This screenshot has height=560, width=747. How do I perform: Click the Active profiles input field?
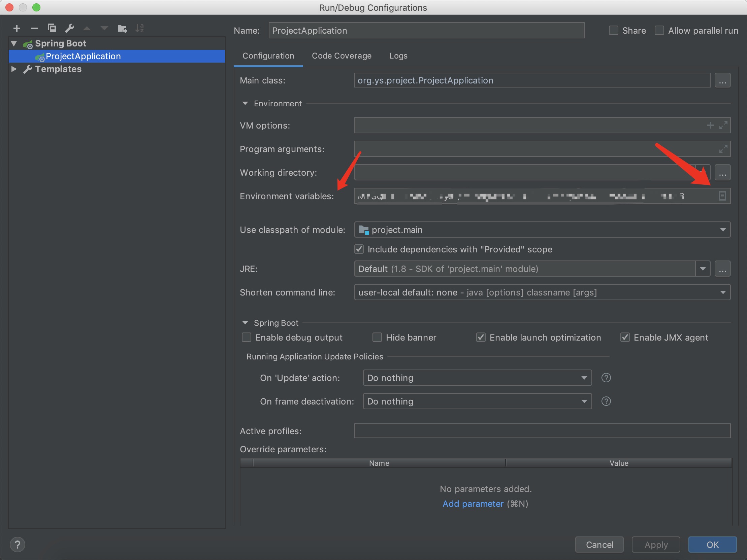542,431
